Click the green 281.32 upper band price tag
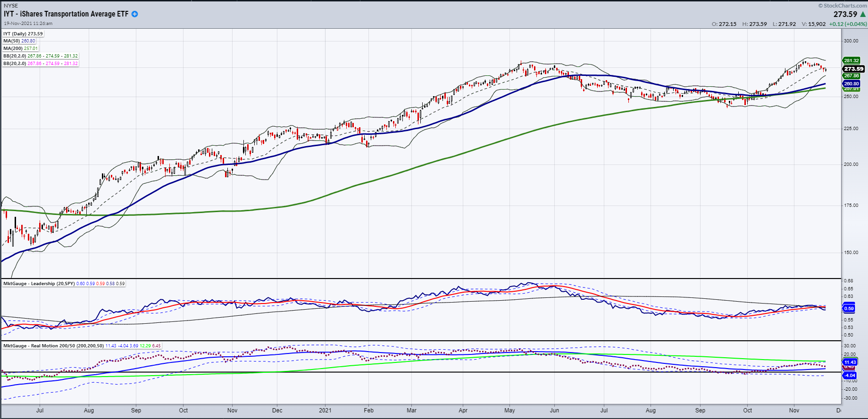 tap(851, 61)
